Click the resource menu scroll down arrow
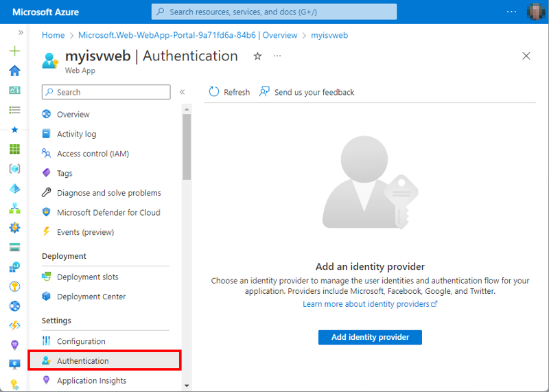The height and width of the screenshot is (392, 549). click(x=187, y=386)
